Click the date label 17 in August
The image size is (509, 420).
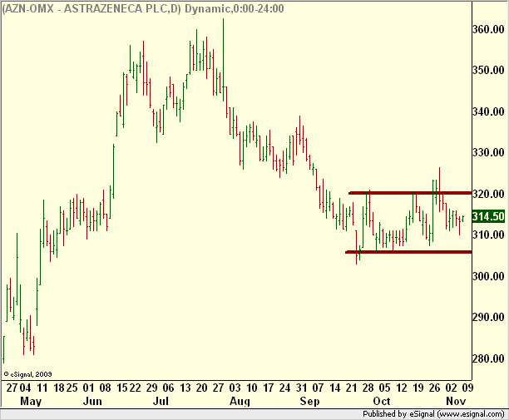(269, 388)
